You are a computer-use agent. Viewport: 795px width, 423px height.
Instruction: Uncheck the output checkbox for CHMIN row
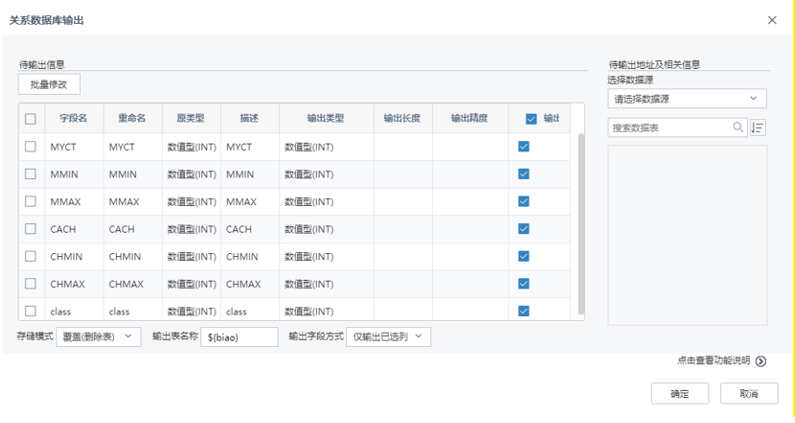[x=524, y=256]
